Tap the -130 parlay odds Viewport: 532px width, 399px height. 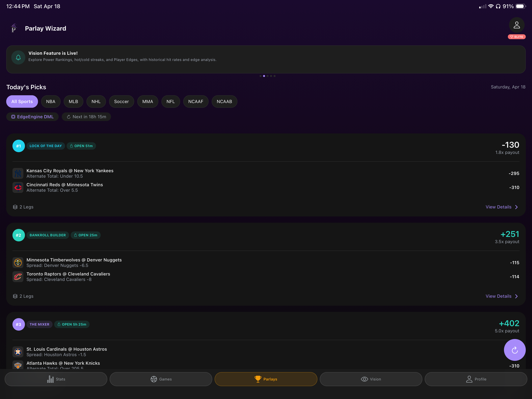pos(510,145)
